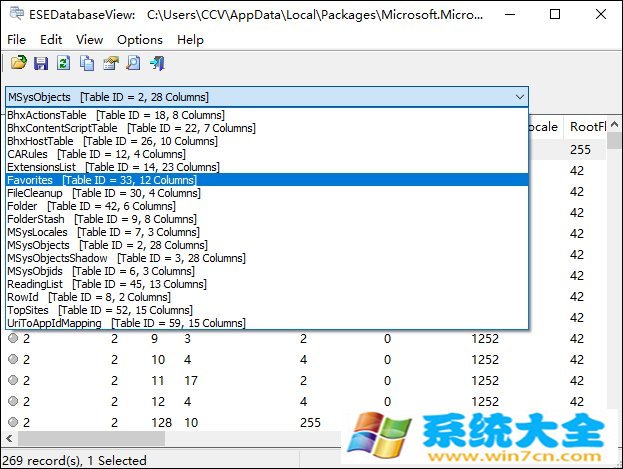Screen dimensions: 623x469
Task: Click the partially hidden Locale column header
Action: point(545,127)
